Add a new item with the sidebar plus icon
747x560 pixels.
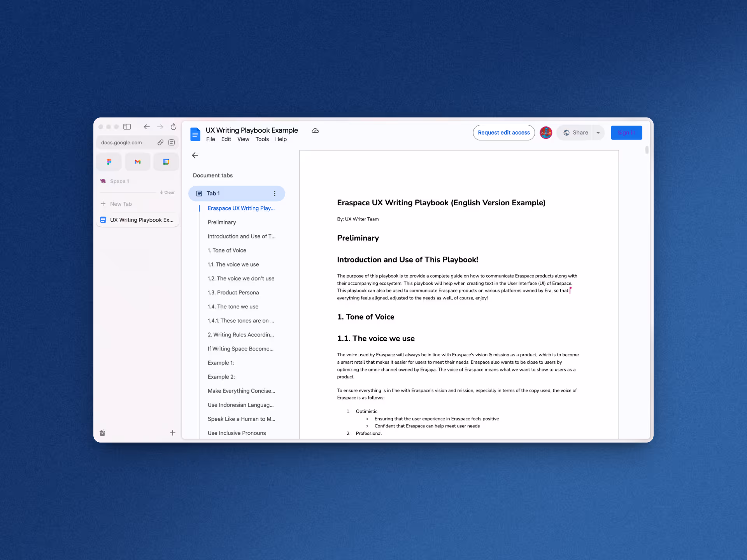pos(173,433)
